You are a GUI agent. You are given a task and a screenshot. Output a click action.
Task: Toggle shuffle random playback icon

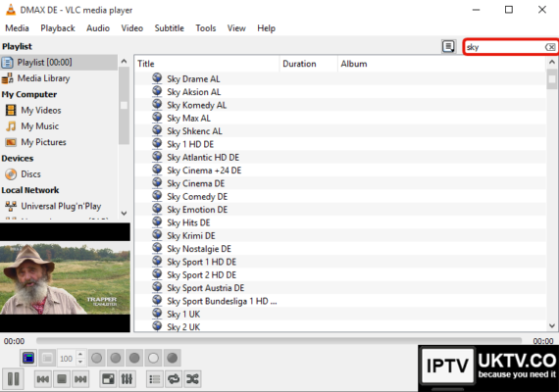tap(192, 379)
